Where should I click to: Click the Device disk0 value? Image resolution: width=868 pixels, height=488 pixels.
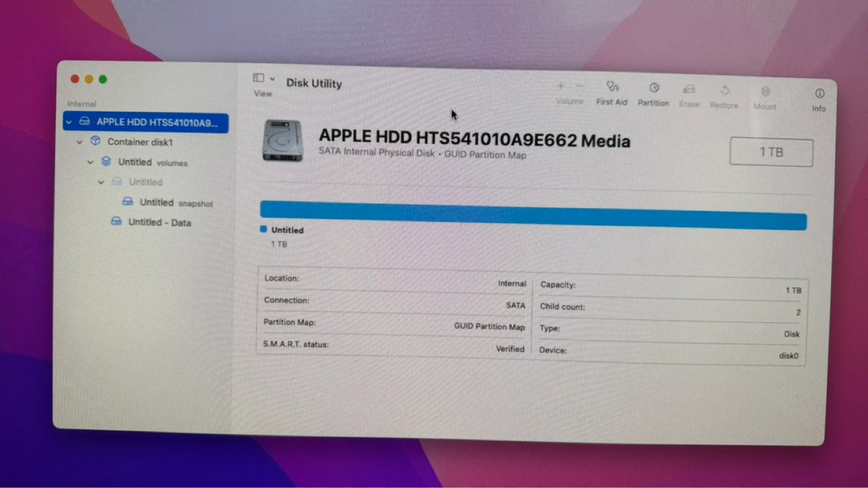788,355
